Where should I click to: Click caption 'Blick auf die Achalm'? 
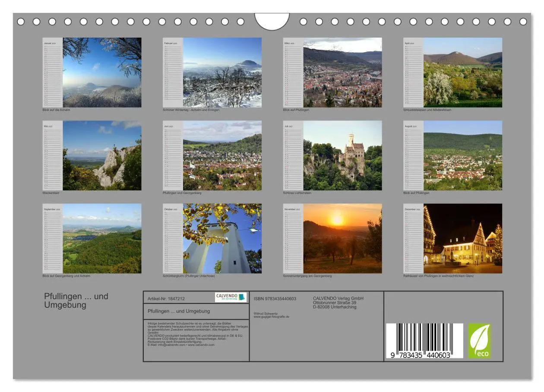pos(56,110)
